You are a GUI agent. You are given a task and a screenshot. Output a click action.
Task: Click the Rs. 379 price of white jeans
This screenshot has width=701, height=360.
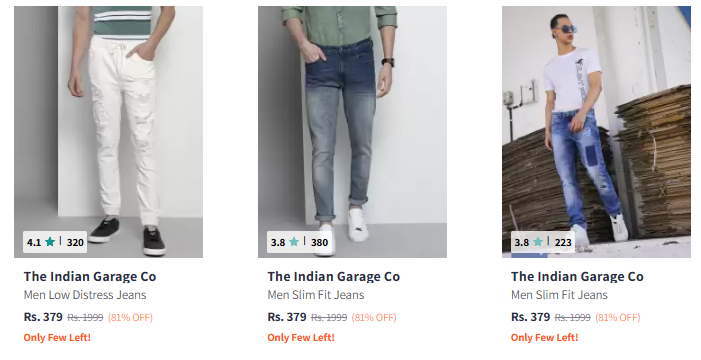pyautogui.click(x=43, y=317)
